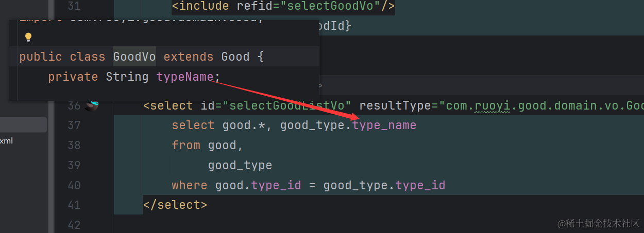Click line number 37 in the gutter

[x=74, y=125]
